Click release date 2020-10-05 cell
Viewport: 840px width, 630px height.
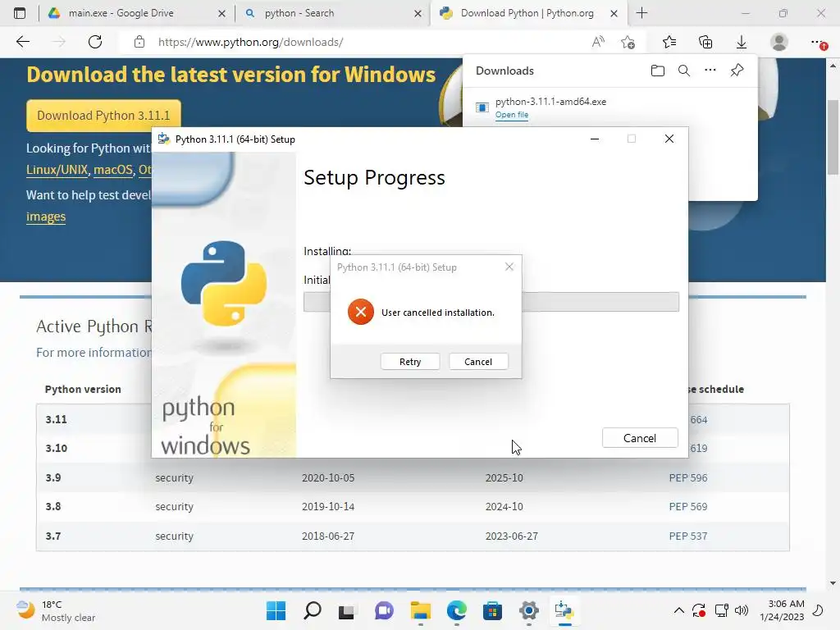328,477
